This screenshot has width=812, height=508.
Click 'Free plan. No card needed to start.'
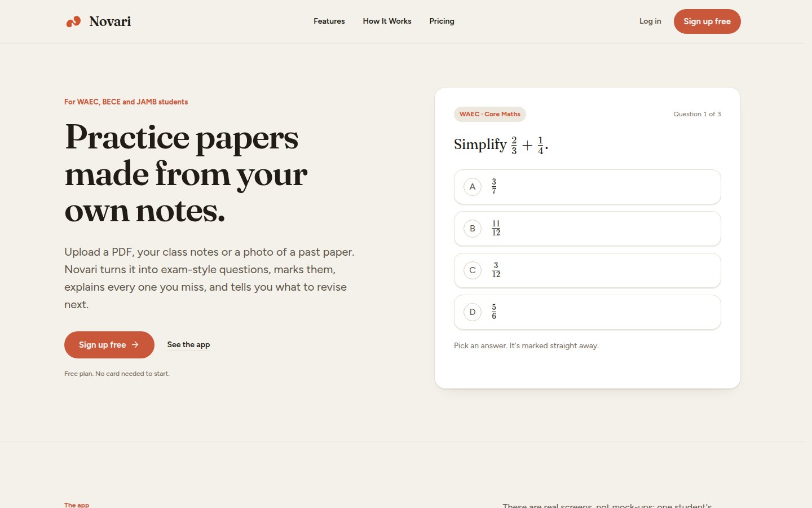point(117,374)
